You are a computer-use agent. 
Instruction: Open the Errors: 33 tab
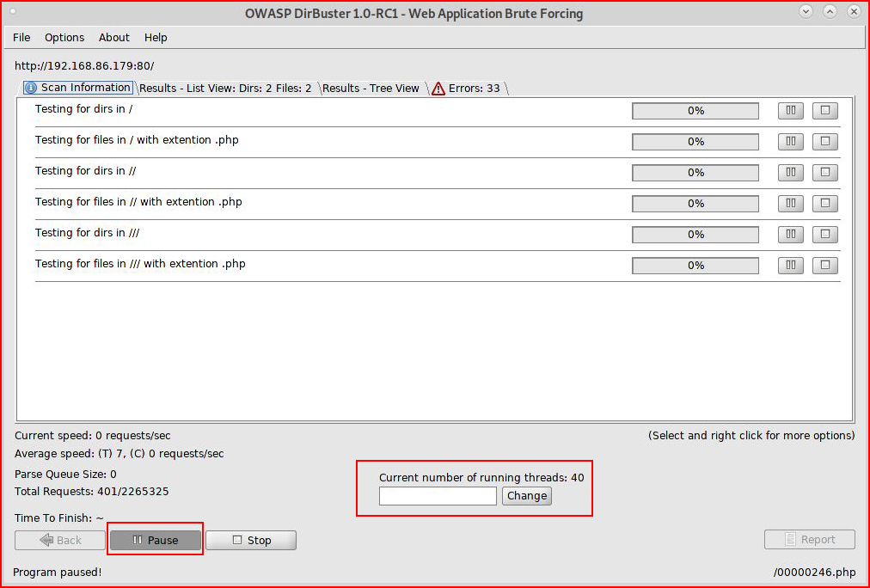pyautogui.click(x=466, y=89)
